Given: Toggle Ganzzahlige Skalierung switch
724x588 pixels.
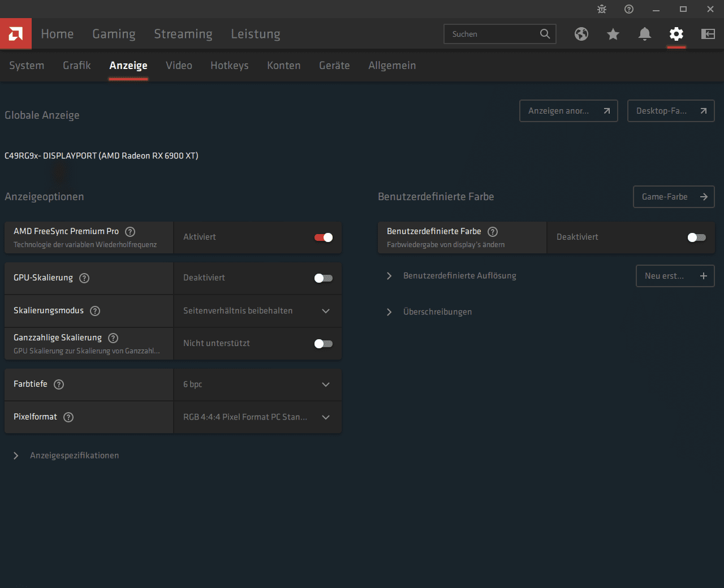Looking at the screenshot, I should 324,344.
